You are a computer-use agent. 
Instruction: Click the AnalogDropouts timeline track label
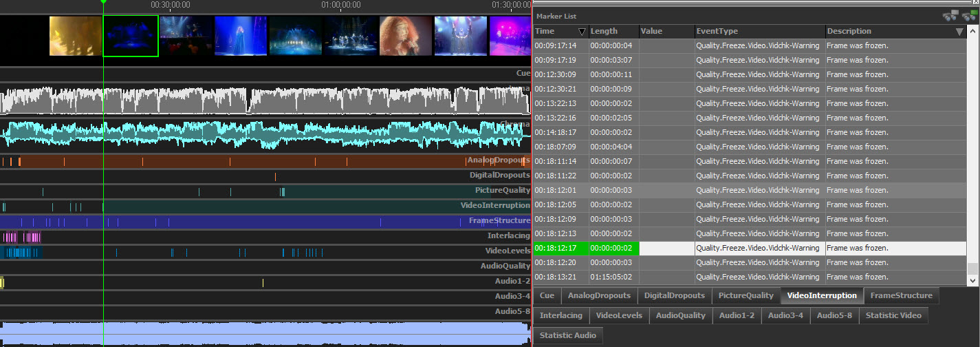click(x=499, y=160)
